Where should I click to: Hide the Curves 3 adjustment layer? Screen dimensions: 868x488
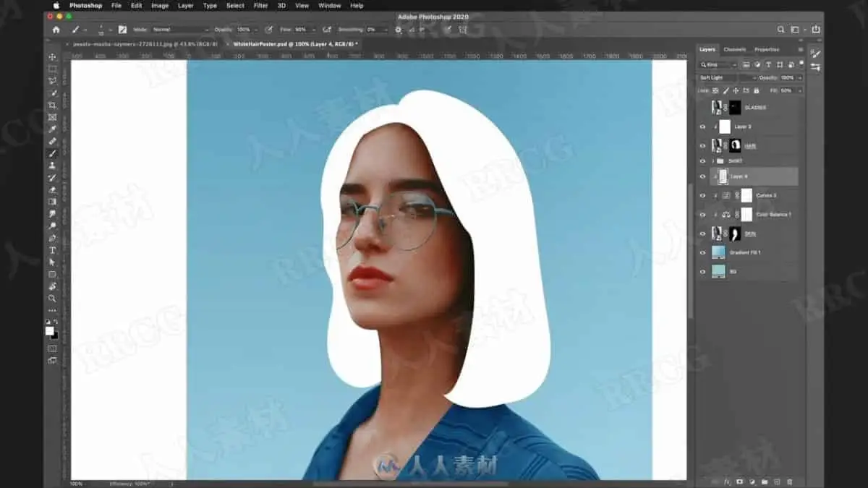coord(702,195)
